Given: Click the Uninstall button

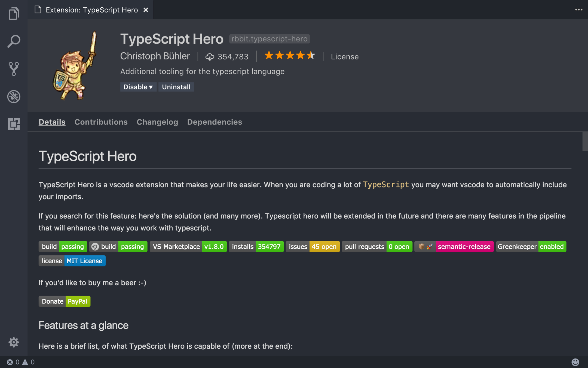Looking at the screenshot, I should coord(176,87).
